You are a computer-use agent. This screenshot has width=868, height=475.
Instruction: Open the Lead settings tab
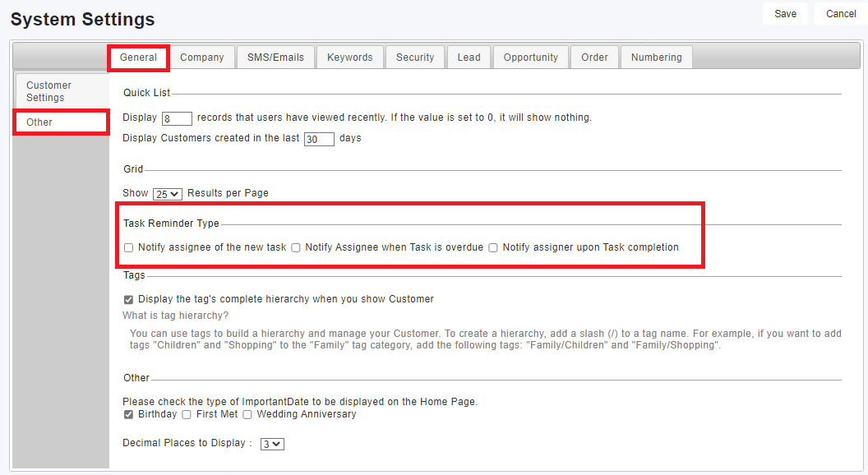(x=469, y=58)
